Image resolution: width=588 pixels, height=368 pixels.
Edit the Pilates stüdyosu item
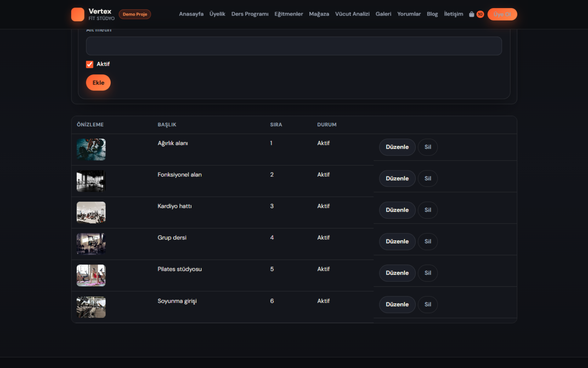[x=397, y=273]
